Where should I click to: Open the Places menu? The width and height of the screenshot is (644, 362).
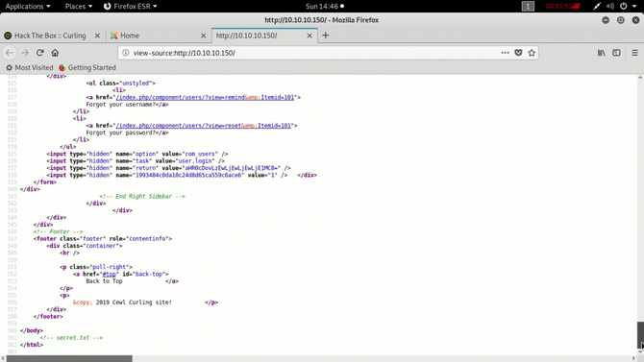coord(79,6)
